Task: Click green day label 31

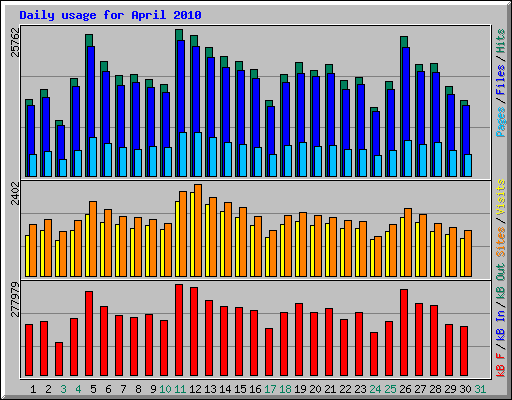Action: point(480,389)
